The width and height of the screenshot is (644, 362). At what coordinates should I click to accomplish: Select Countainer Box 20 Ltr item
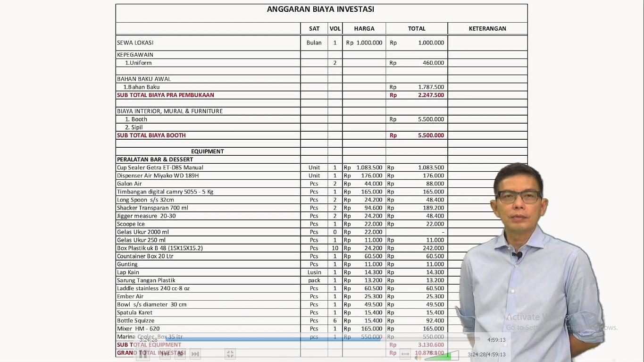[145, 256]
